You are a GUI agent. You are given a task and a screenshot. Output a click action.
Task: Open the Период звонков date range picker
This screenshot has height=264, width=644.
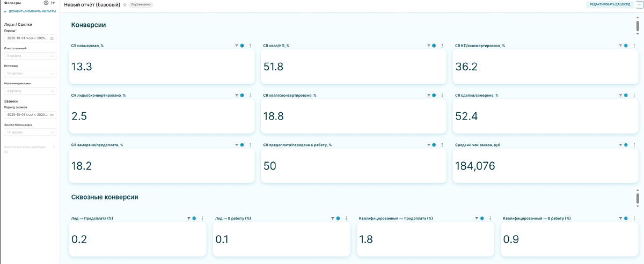pyautogui.click(x=30, y=115)
